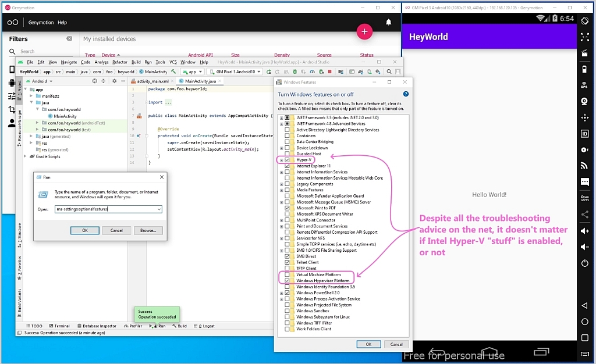The width and height of the screenshot is (596, 364).
Task: Open the app run configuration dropdown
Action: tap(192, 72)
